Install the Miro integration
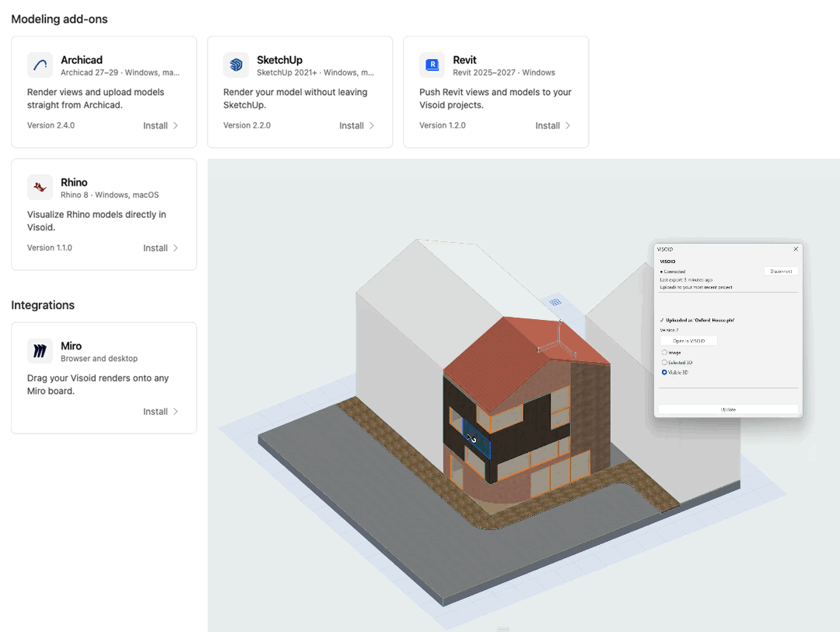Viewport: 840px width, 632px height. pyautogui.click(x=161, y=411)
